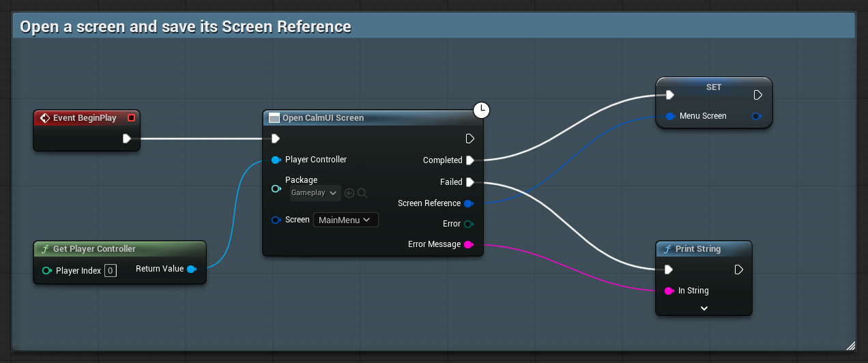Click the top output exec pin of Open CalmUI Screen
Image resolution: width=868 pixels, height=363 pixels.
coord(469,139)
